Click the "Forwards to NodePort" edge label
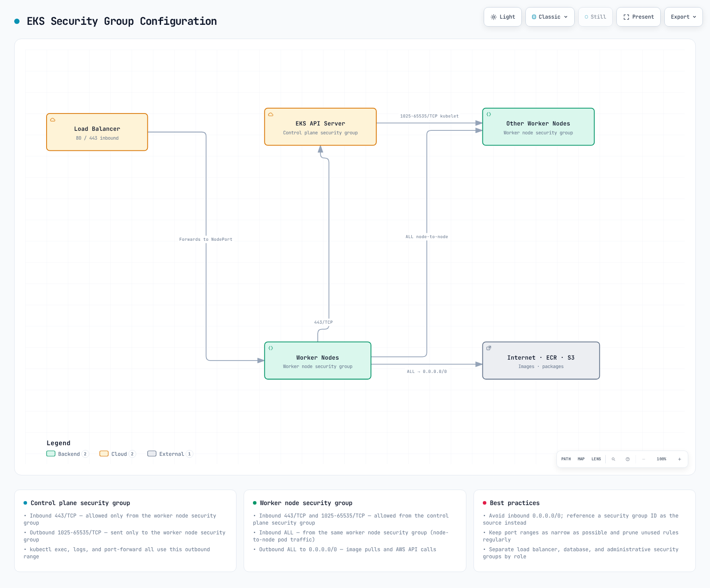Screen dimensions: 710x588 tap(206, 239)
